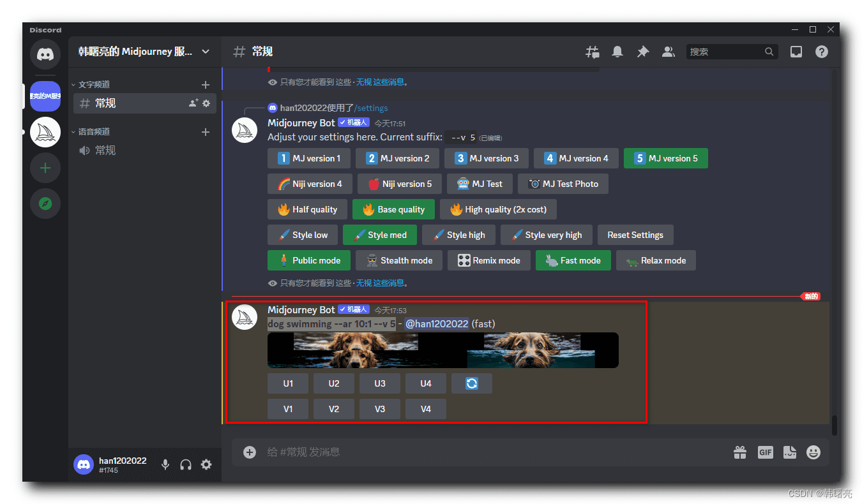Open server name dropdown chevron
This screenshot has width=862, height=504.
206,52
